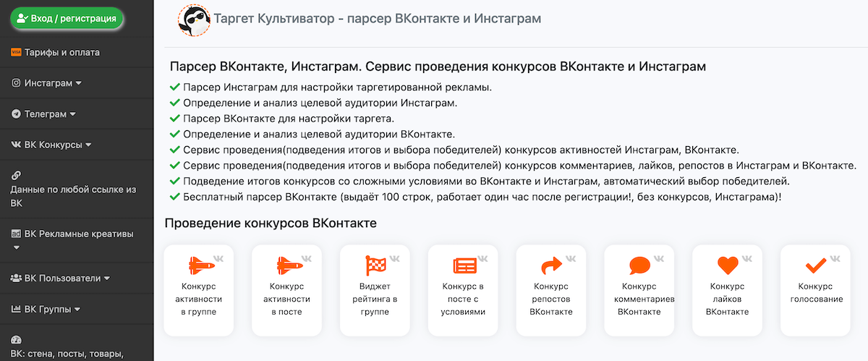Expand the ВК Рекламные креативы dropdown
Image resolution: width=868 pixels, height=361 pixels.
pyautogui.click(x=77, y=241)
